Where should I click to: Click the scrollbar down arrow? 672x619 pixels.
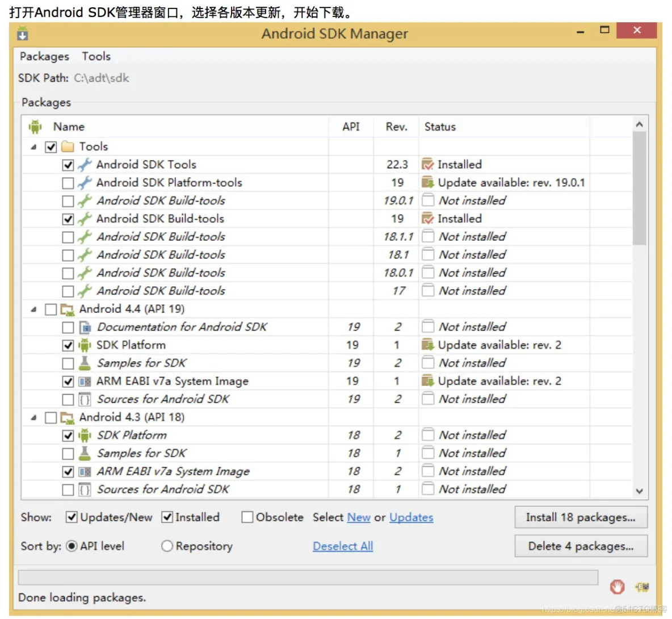tap(640, 491)
